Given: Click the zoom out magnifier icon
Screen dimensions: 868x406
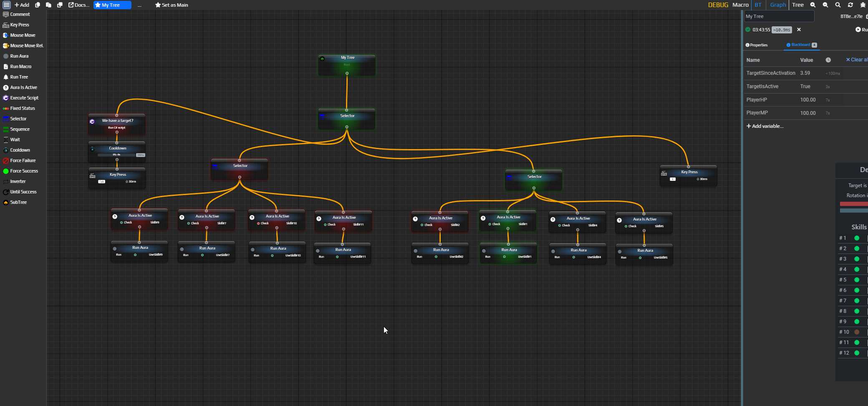Looking at the screenshot, I should click(825, 5).
